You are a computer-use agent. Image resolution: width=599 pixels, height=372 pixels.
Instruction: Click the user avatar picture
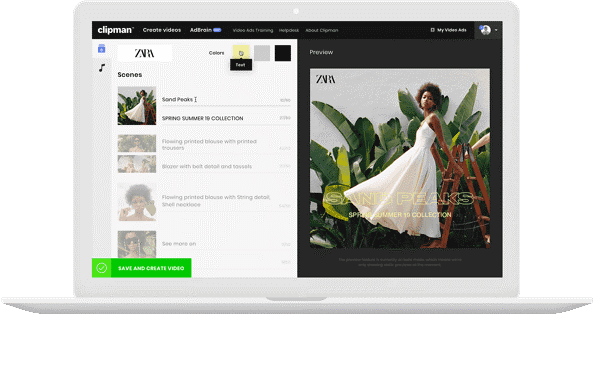[x=486, y=30]
